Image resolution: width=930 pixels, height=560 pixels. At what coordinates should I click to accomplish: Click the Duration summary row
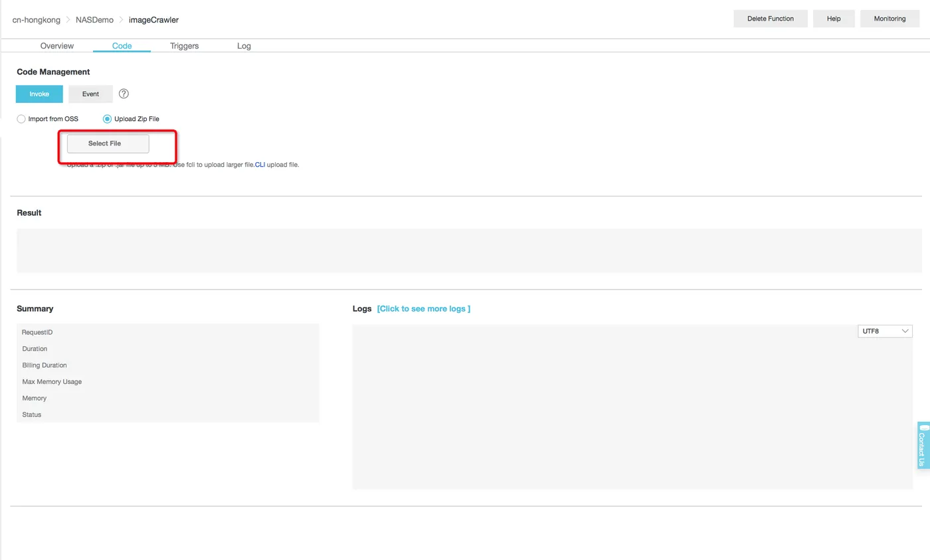point(167,349)
